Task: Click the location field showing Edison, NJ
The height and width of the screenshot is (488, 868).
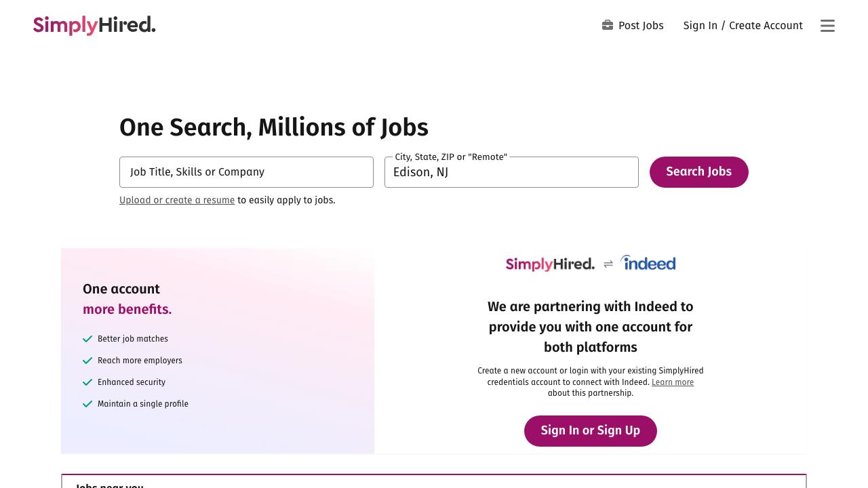Action: (511, 172)
